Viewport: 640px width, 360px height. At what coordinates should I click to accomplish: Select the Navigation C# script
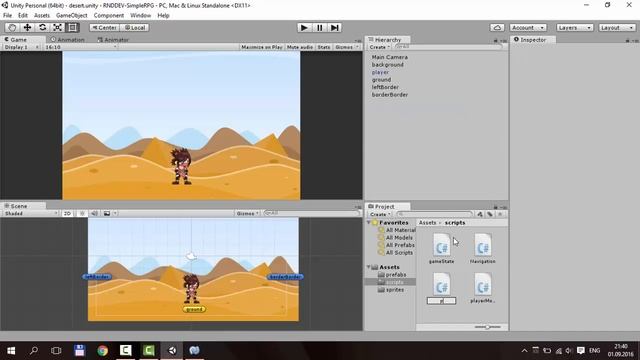click(482, 249)
